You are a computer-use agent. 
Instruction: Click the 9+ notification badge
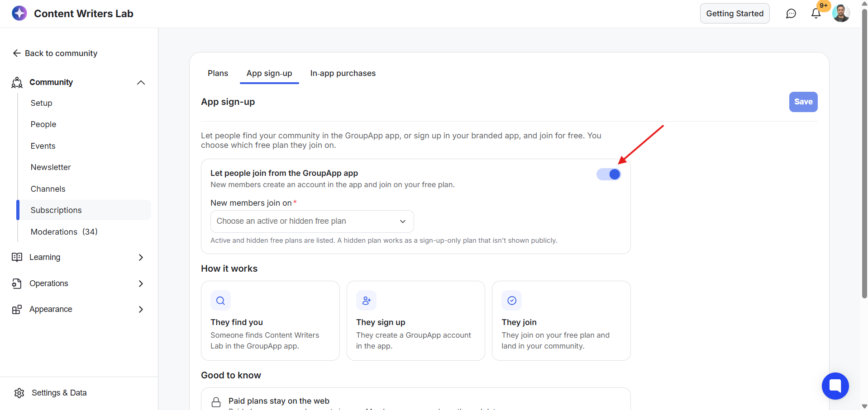pyautogui.click(x=824, y=5)
